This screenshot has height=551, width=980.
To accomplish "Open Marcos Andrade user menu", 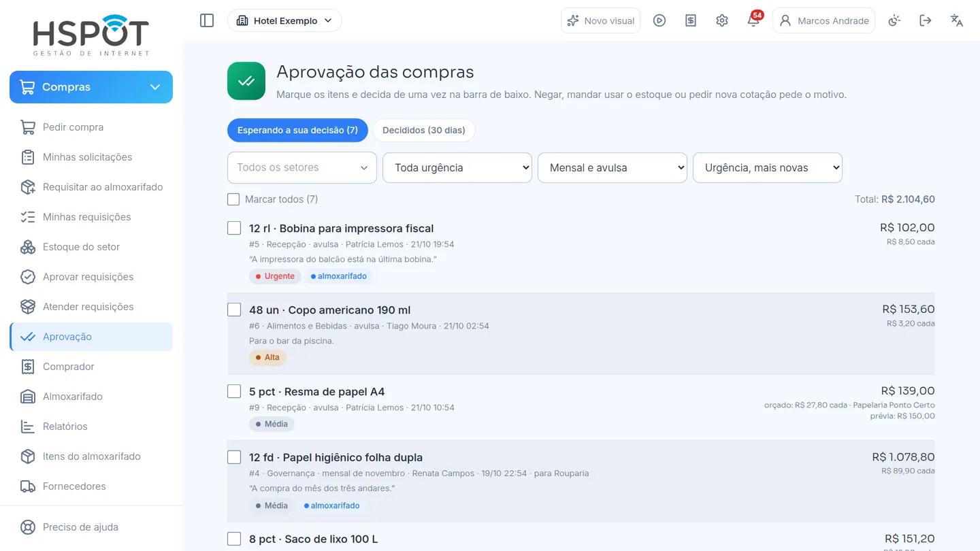I will 823,20.
